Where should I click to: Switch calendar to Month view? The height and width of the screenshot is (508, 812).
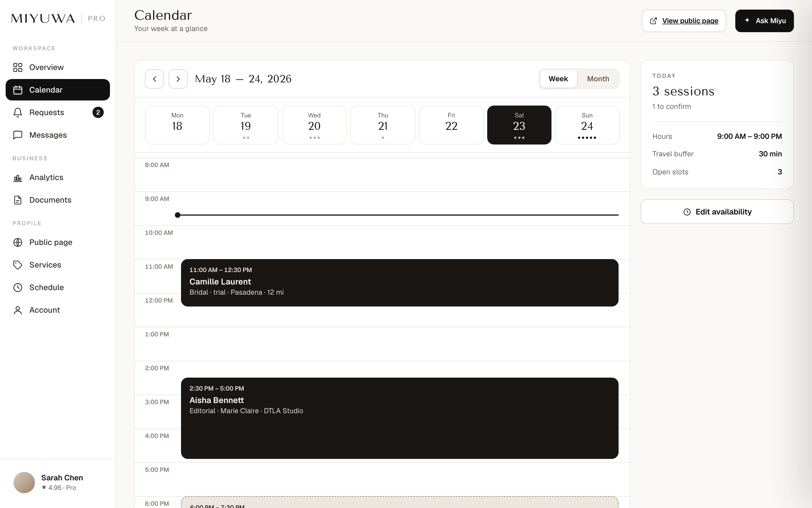[x=598, y=79]
